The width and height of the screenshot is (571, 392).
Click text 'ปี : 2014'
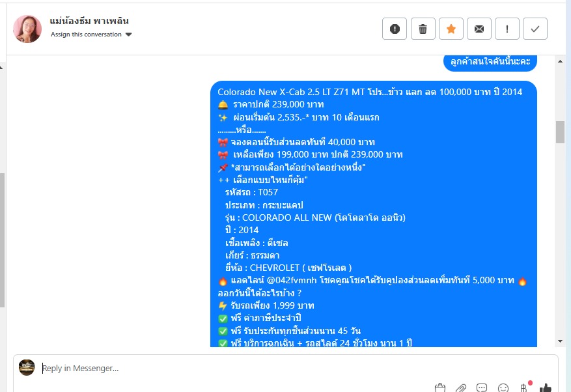pyautogui.click(x=242, y=231)
